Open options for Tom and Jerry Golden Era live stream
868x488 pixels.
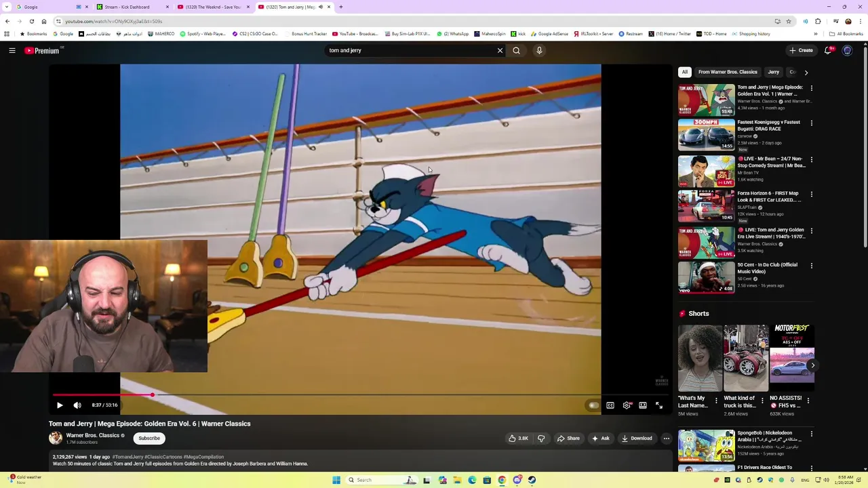[x=811, y=231]
